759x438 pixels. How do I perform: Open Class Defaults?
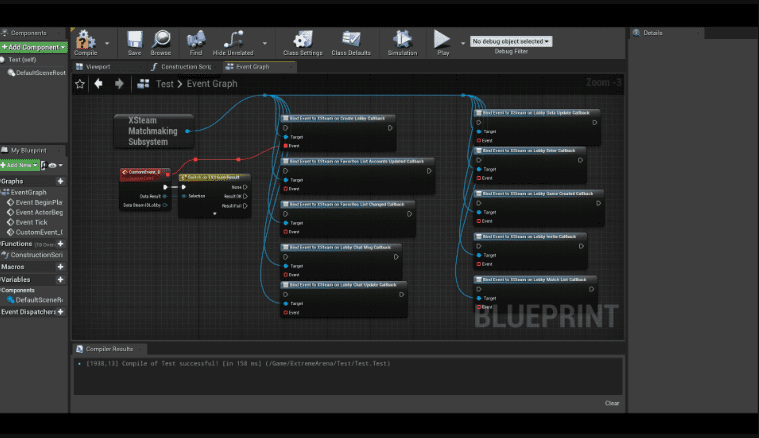(351, 43)
